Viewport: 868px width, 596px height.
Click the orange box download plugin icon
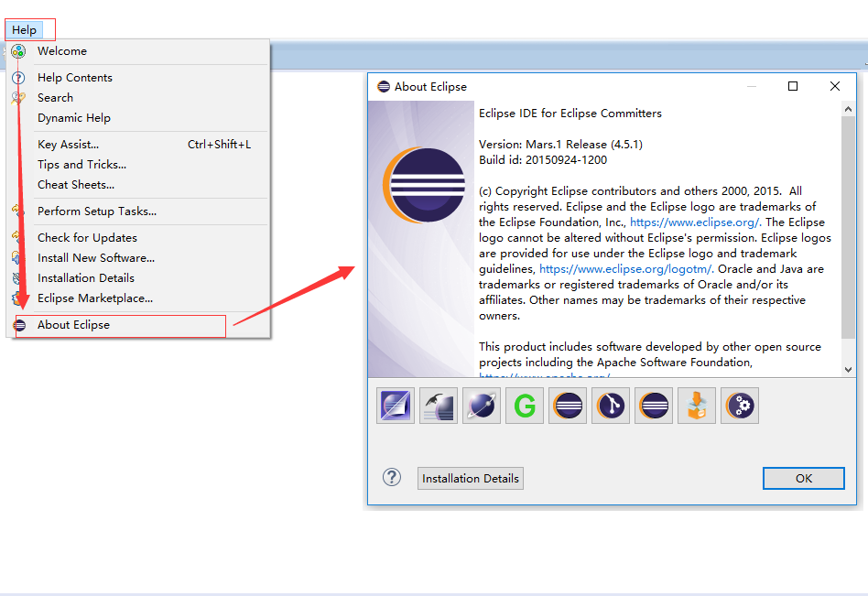(x=697, y=406)
